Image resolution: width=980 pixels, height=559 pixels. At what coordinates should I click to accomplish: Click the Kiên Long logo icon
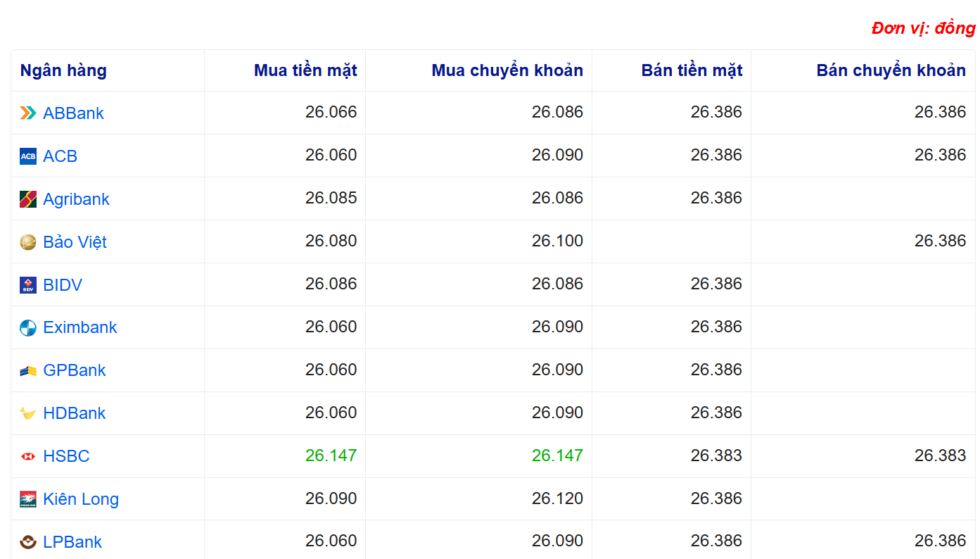coord(28,499)
